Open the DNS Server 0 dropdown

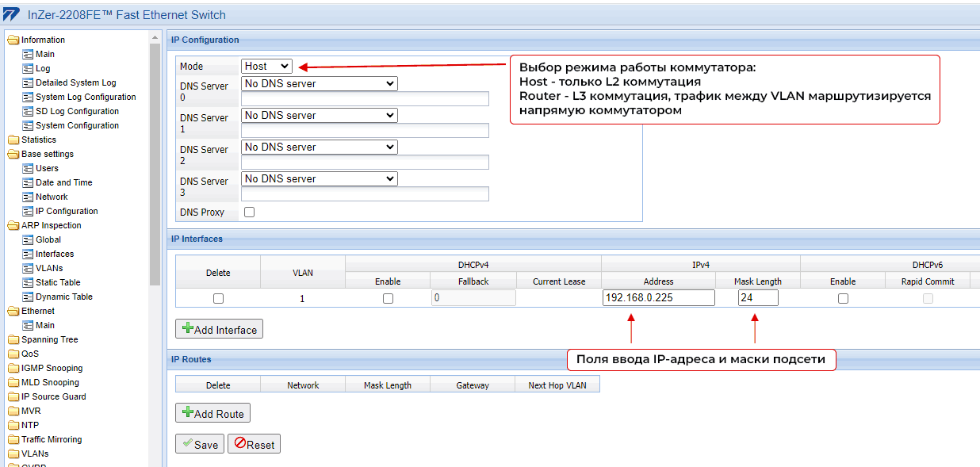pos(319,83)
